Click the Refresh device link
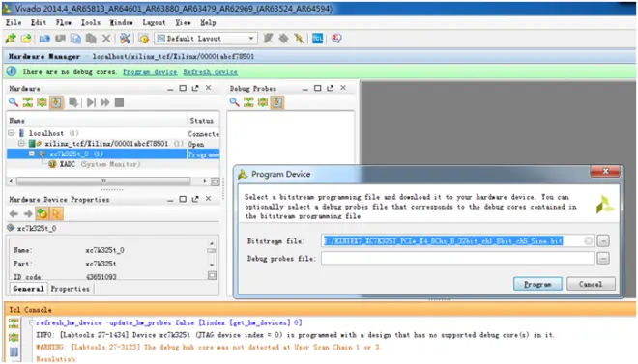Screen dimensions: 638x364 point(210,71)
